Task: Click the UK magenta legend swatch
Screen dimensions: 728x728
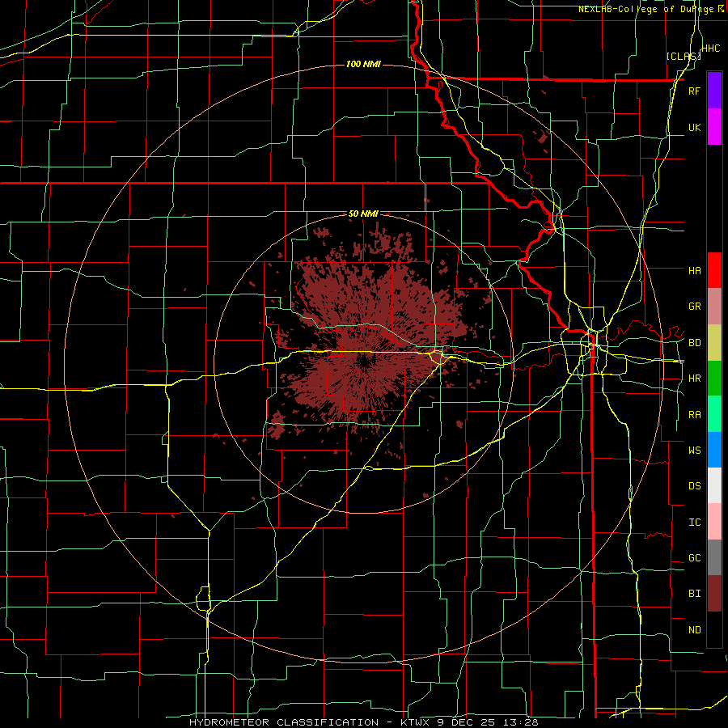Action: click(x=714, y=127)
